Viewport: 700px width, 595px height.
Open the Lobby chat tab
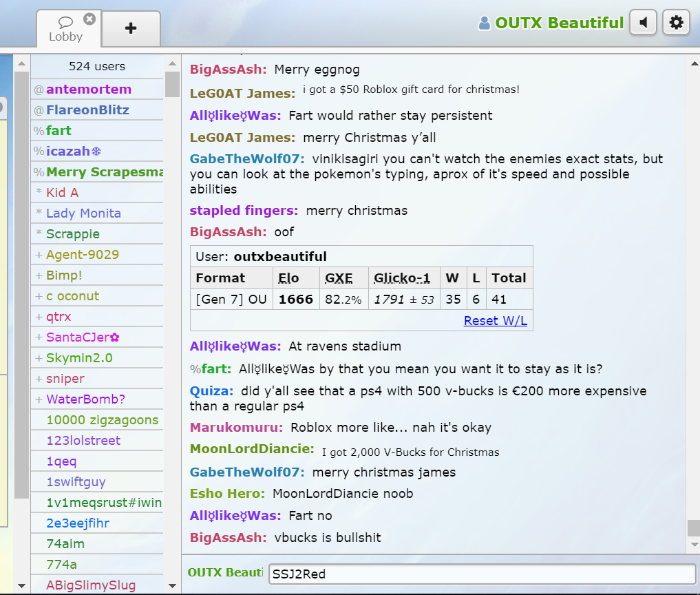point(65,29)
